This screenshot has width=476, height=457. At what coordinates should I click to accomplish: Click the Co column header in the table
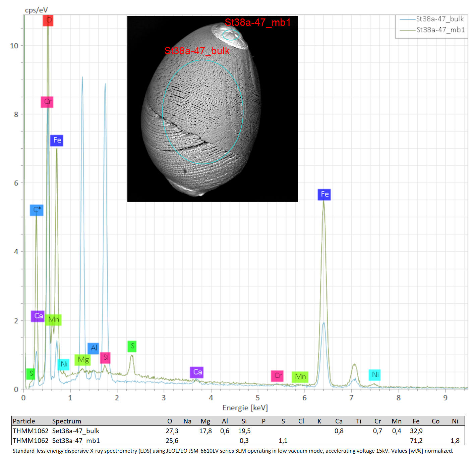(435, 421)
